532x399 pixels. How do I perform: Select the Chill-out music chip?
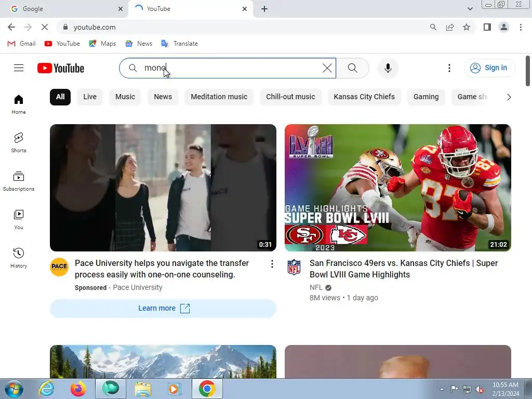pyautogui.click(x=290, y=97)
